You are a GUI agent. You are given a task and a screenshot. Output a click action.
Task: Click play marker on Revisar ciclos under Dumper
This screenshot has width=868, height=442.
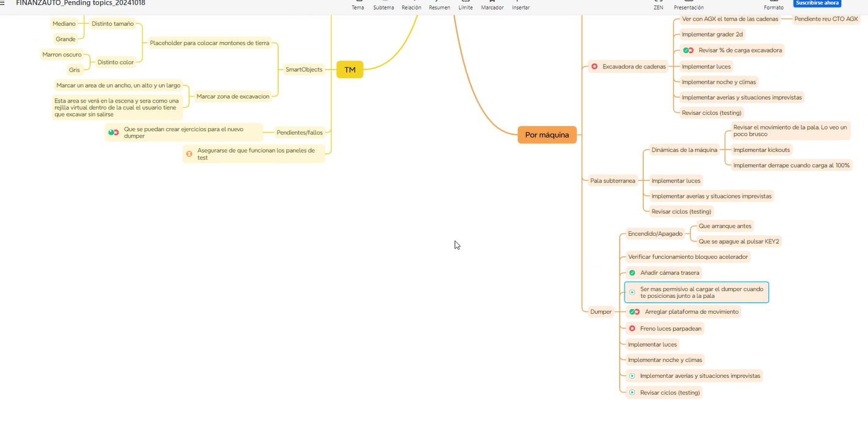point(632,393)
